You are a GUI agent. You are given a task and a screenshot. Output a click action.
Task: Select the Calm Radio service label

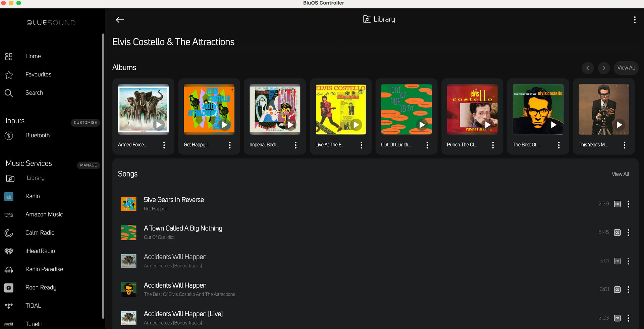coord(40,233)
